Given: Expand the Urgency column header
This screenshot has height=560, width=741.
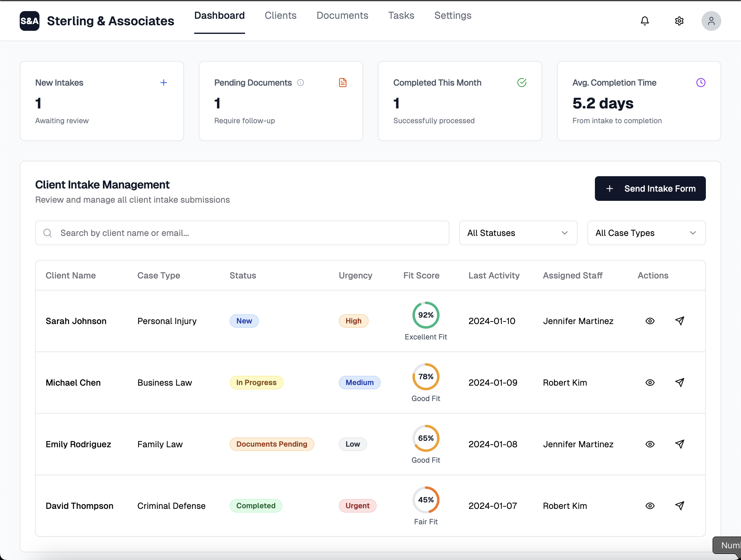Looking at the screenshot, I should tap(355, 275).
